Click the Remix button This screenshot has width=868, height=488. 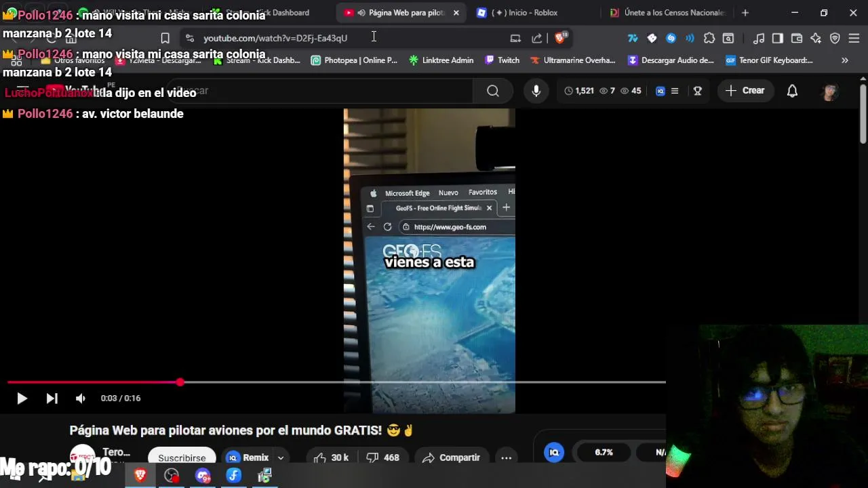[248, 457]
